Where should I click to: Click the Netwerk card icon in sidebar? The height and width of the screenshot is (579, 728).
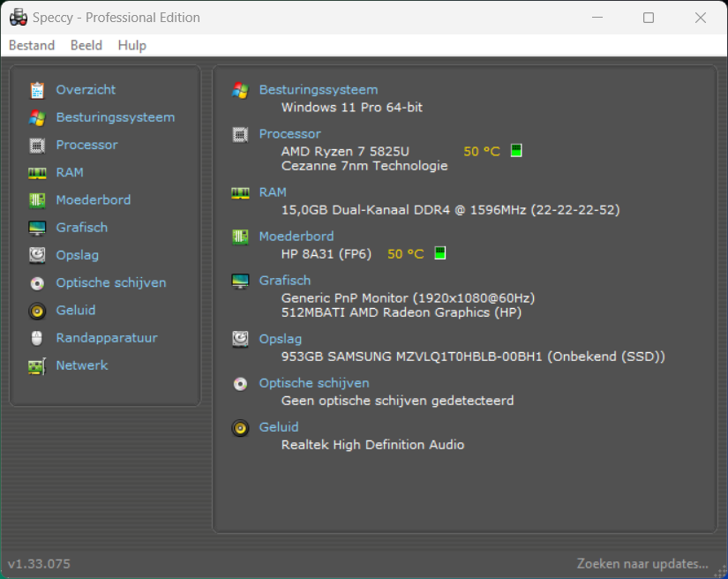37,366
